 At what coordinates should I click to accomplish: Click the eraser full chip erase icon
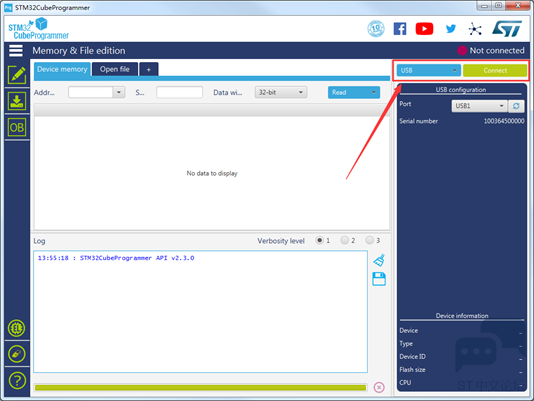(16, 354)
